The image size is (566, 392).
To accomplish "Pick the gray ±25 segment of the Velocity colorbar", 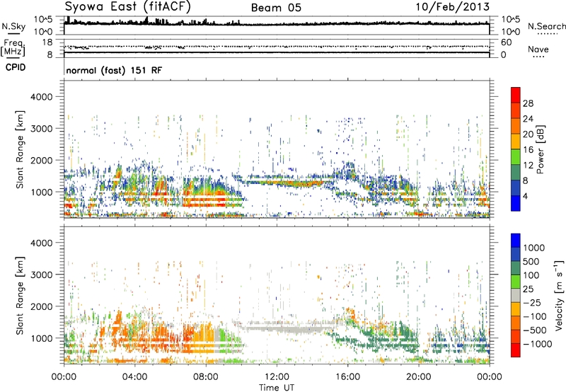I will pyautogui.click(x=516, y=295).
